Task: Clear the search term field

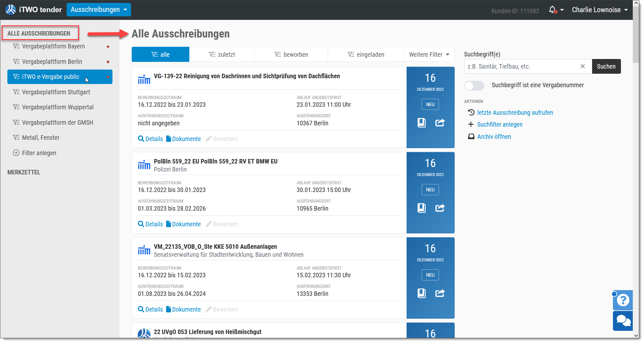Action: click(x=583, y=66)
